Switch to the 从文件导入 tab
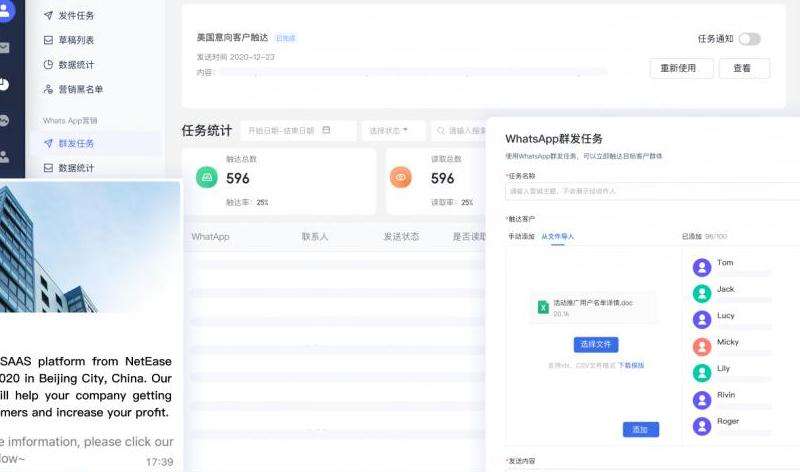The width and height of the screenshot is (800, 472). pos(558,236)
